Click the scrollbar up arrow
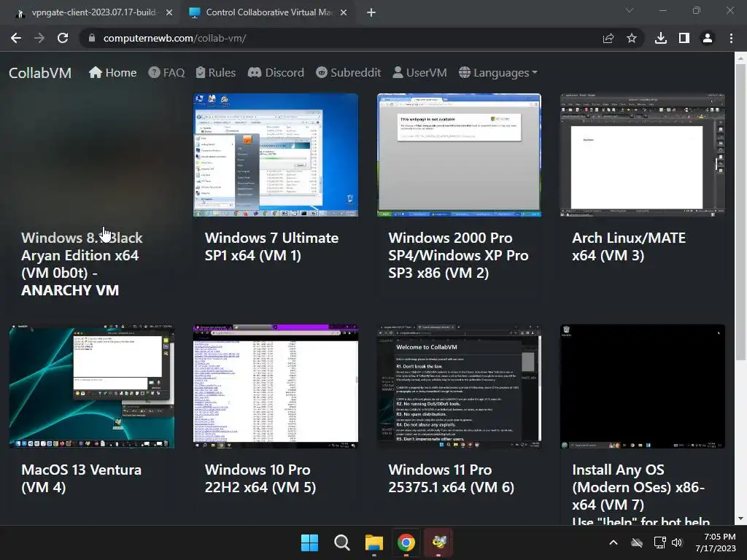This screenshot has width=747, height=560. pos(740,58)
